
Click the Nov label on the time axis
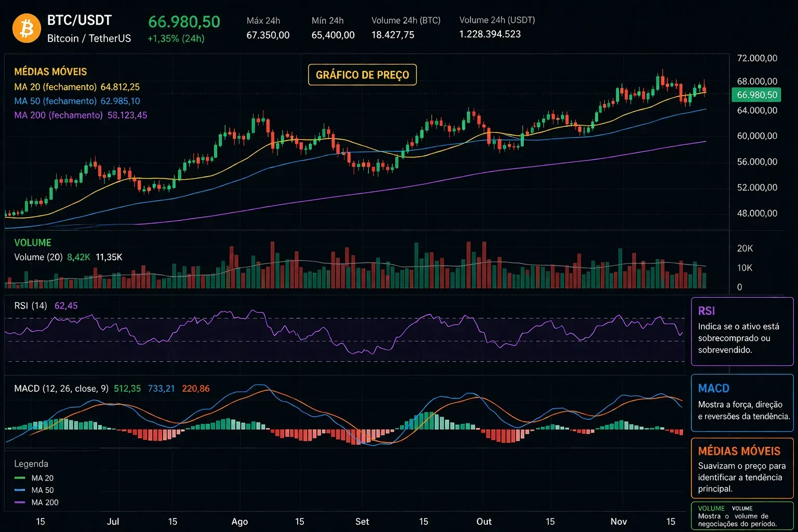pos(619,522)
